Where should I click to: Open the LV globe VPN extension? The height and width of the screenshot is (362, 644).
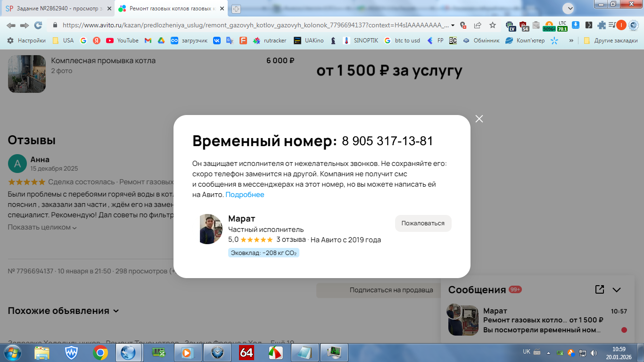coord(511,25)
